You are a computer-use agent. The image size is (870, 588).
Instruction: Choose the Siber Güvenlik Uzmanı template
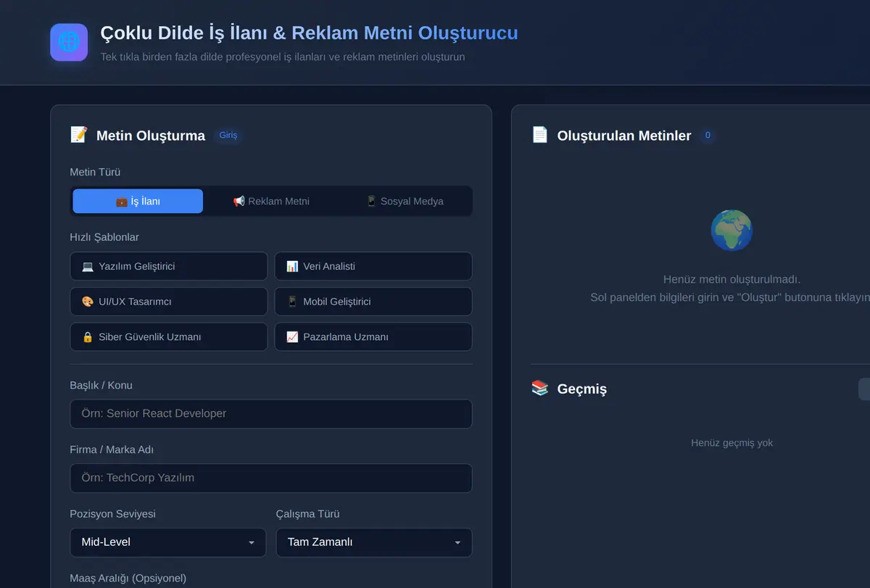[169, 337]
